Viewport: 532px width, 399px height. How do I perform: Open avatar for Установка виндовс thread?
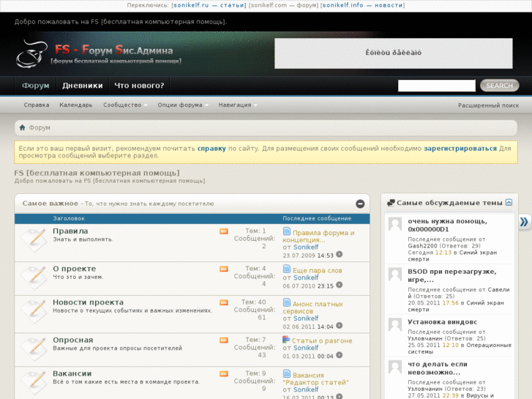[x=395, y=325]
